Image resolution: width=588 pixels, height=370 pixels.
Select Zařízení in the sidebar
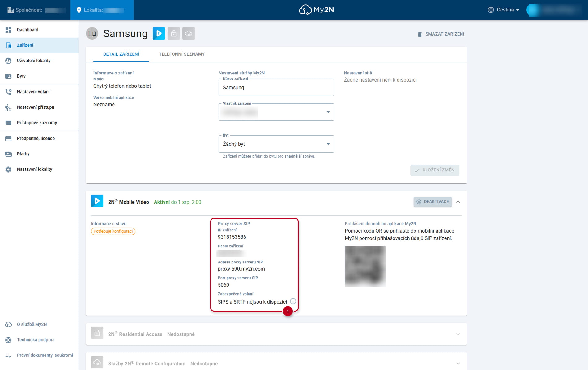(x=39, y=45)
